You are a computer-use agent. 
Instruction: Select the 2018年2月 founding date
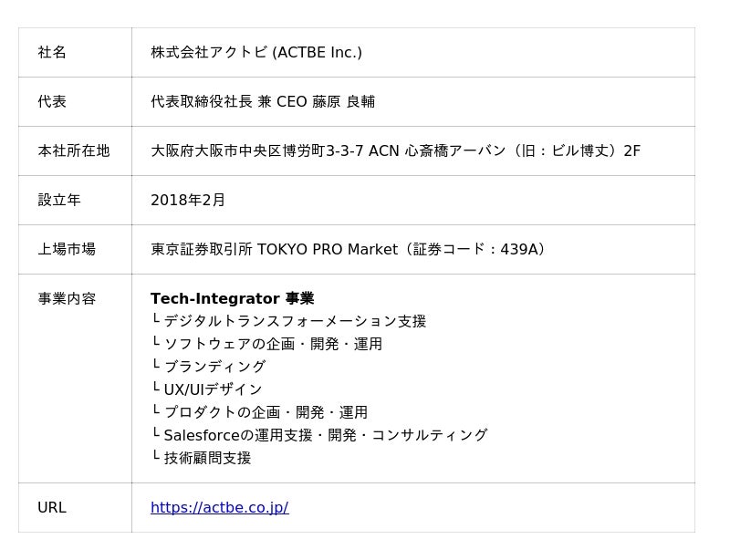pos(188,200)
